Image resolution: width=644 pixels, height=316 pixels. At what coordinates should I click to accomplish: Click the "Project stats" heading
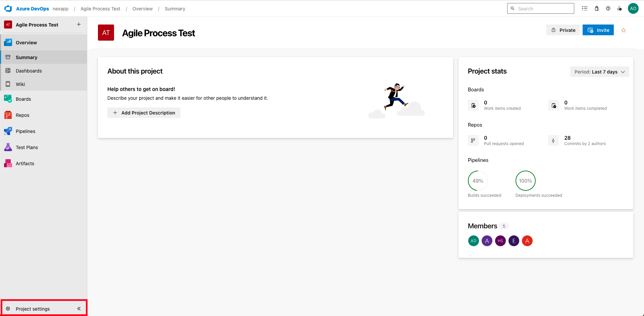487,71
